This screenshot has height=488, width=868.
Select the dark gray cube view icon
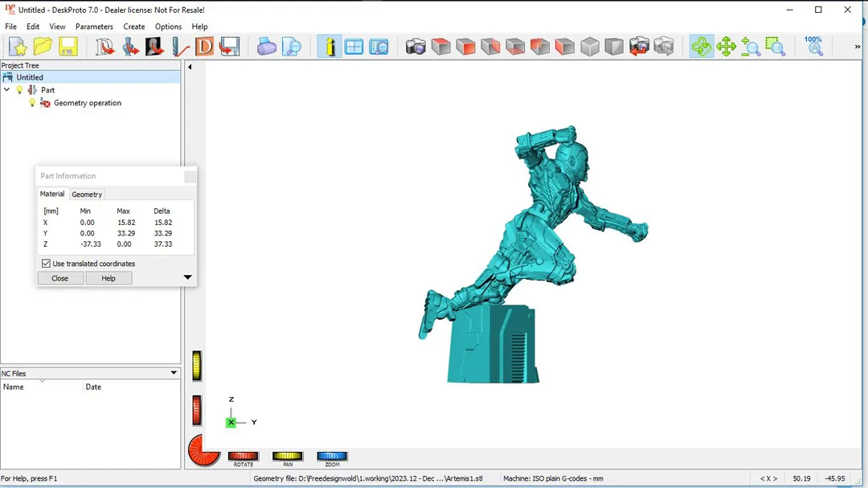point(614,47)
